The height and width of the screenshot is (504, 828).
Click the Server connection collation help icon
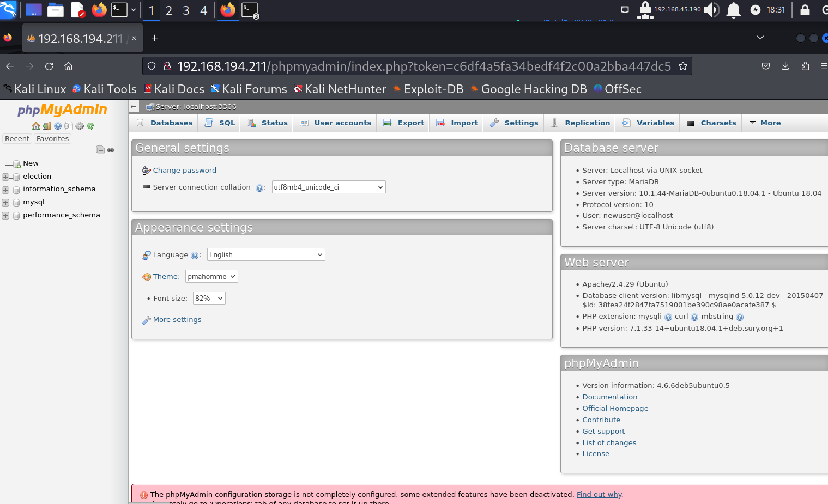pos(259,188)
